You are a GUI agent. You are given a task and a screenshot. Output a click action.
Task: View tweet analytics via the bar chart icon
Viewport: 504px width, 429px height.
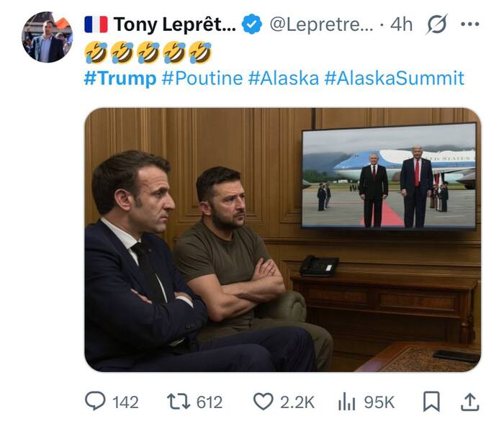point(348,402)
